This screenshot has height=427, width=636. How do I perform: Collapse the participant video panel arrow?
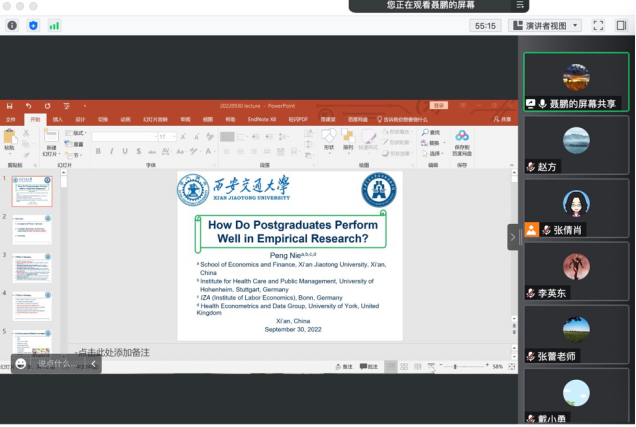pyautogui.click(x=512, y=237)
